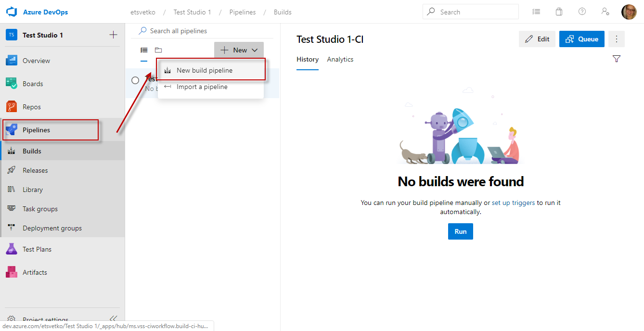This screenshot has width=644, height=331.
Task: Open the user settings icon
Action: pyautogui.click(x=605, y=12)
